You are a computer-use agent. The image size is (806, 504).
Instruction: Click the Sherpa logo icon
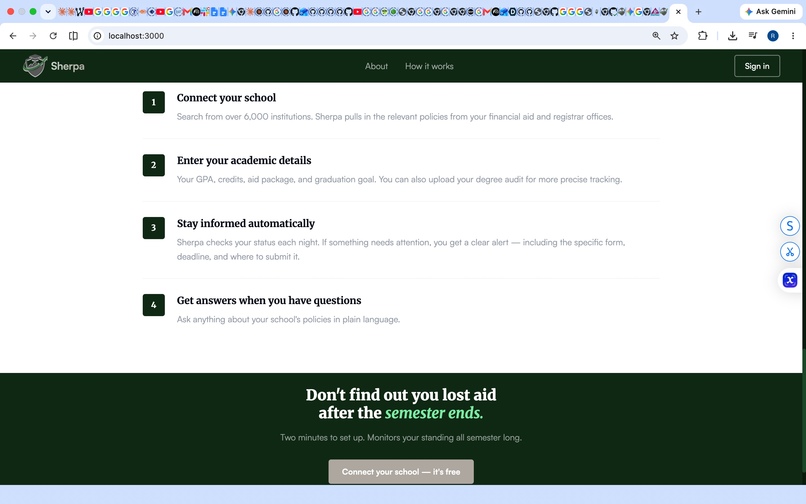(35, 66)
